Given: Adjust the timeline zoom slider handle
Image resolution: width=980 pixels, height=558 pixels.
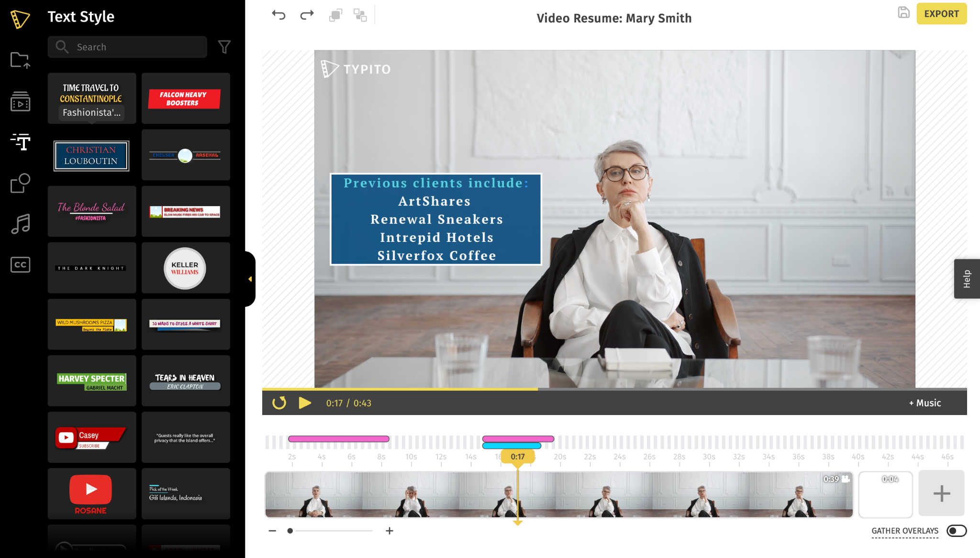Looking at the screenshot, I should coord(290,531).
